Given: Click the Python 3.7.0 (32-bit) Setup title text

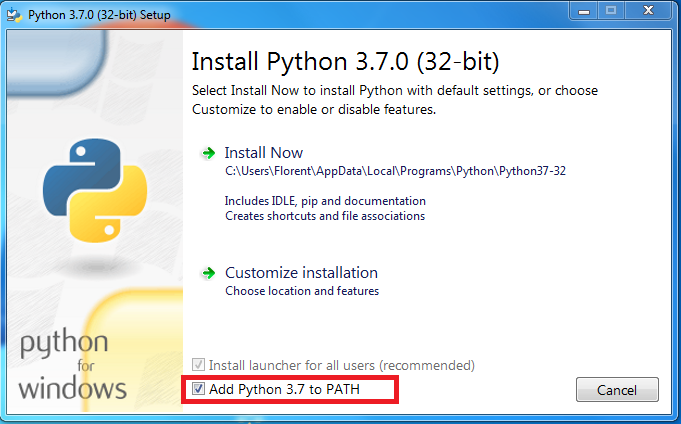Looking at the screenshot, I should pyautogui.click(x=99, y=15).
